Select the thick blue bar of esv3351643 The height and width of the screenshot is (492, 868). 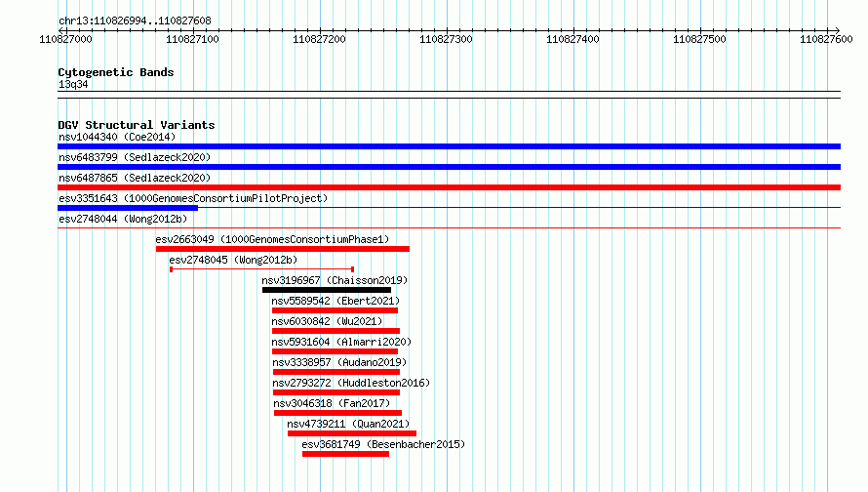tap(128, 208)
